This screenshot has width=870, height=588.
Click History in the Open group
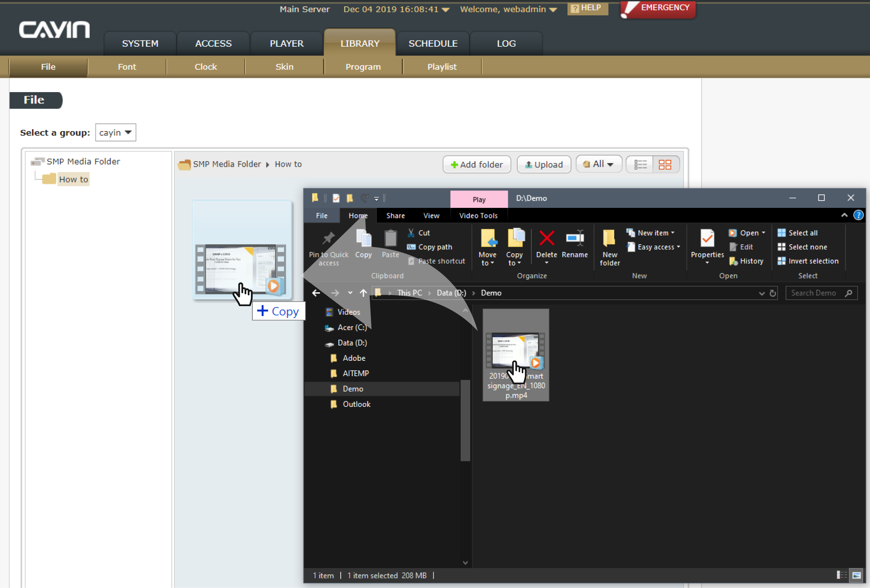point(746,261)
